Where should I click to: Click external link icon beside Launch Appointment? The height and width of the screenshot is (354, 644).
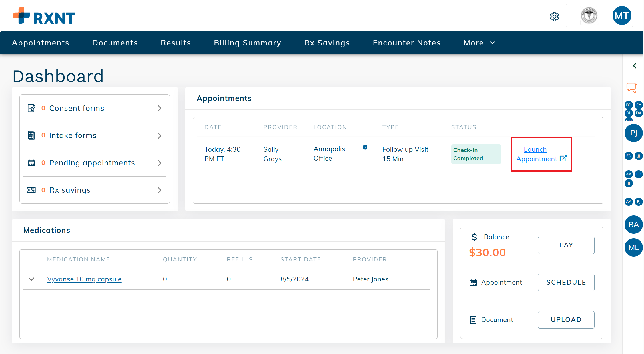(x=563, y=158)
